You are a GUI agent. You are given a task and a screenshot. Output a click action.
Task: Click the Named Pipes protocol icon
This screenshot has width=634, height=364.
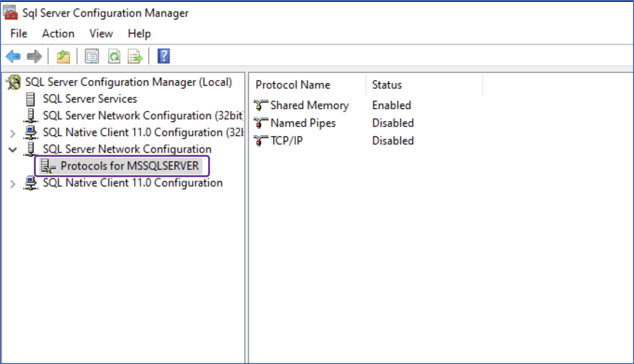pos(261,123)
